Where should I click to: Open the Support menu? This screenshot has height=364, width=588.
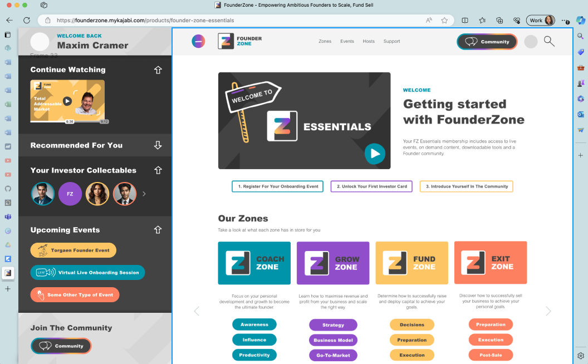tap(391, 41)
